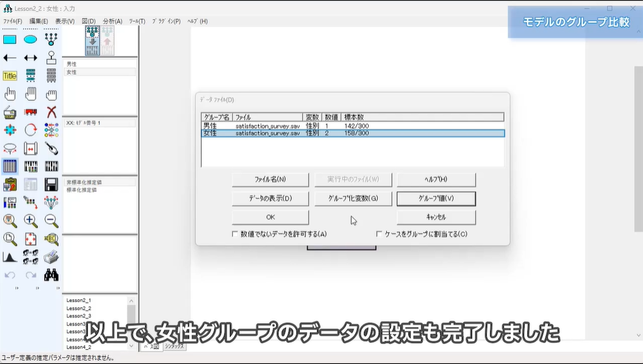Toggle ケースをグループに割当てる checkbox
This screenshot has height=364, width=643.
[x=379, y=234]
